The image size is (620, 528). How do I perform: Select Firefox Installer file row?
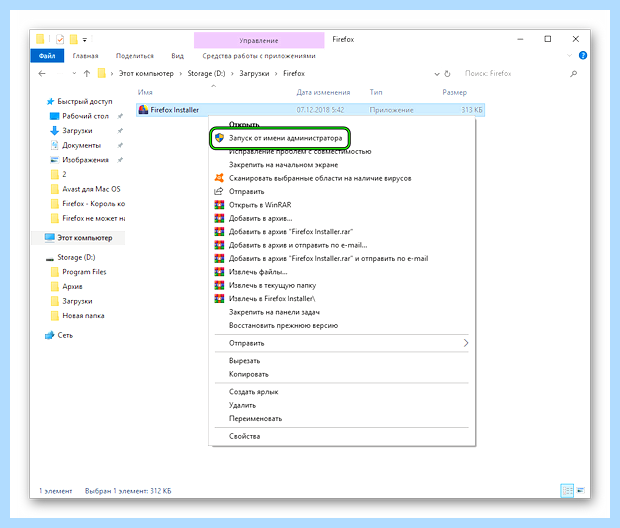point(310,110)
